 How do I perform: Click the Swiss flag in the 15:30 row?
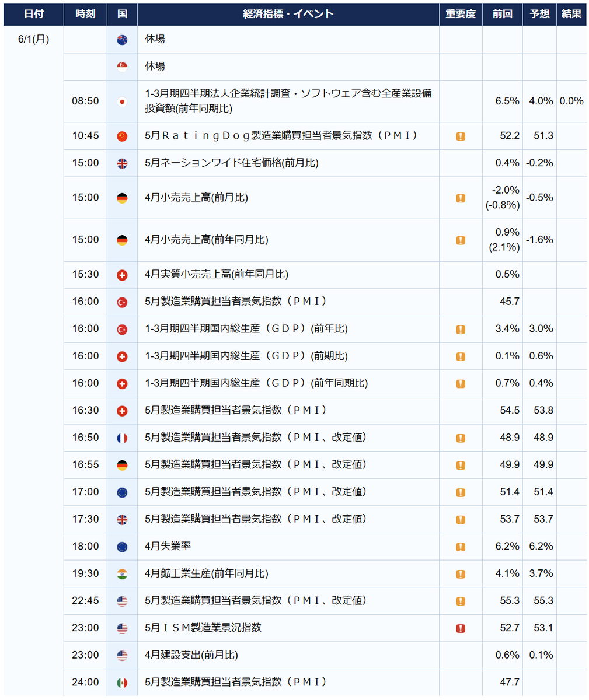[122, 275]
